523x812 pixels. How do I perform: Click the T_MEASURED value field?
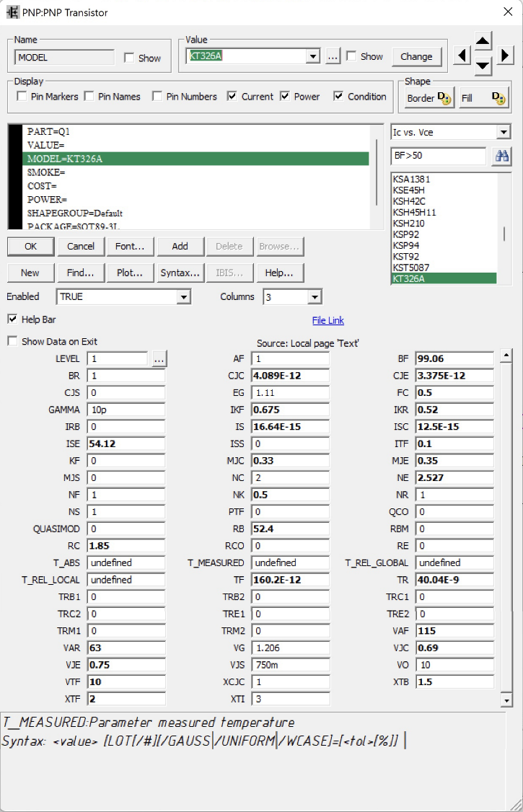pyautogui.click(x=291, y=563)
